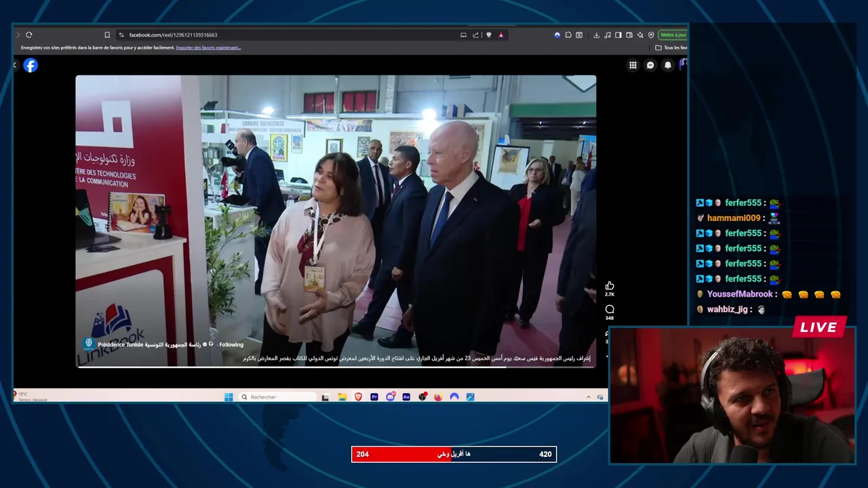The height and width of the screenshot is (488, 868).
Task: Open Leo AI sparkle icon
Action: tap(640, 35)
